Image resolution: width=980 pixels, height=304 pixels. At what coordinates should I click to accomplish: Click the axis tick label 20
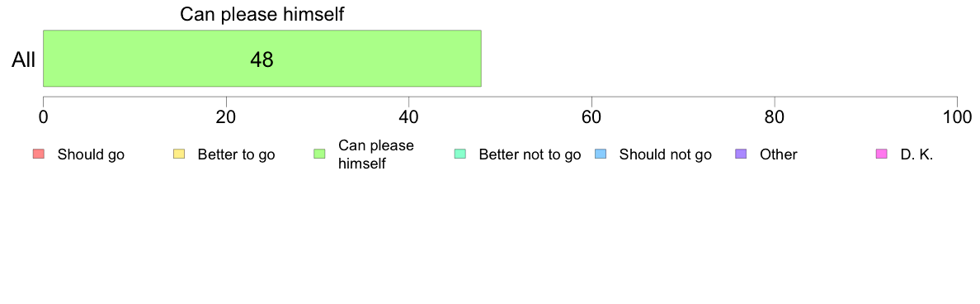[226, 116]
